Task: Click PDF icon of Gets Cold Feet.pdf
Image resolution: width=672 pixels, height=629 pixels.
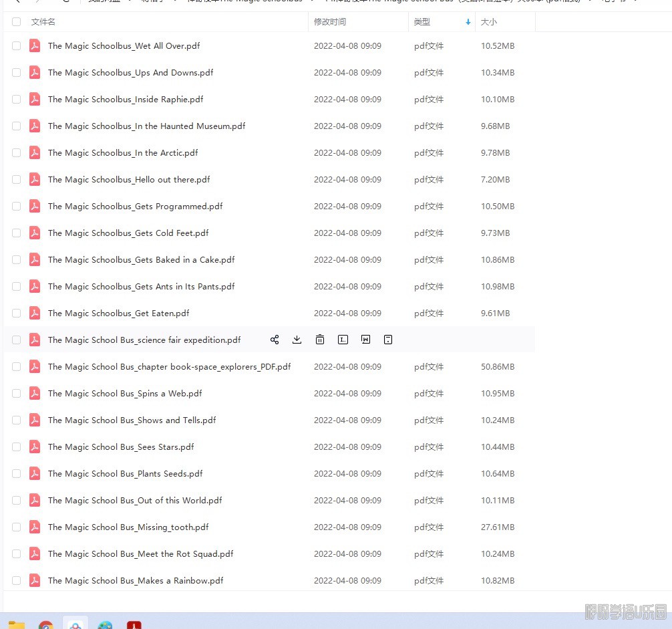Action: tap(35, 233)
